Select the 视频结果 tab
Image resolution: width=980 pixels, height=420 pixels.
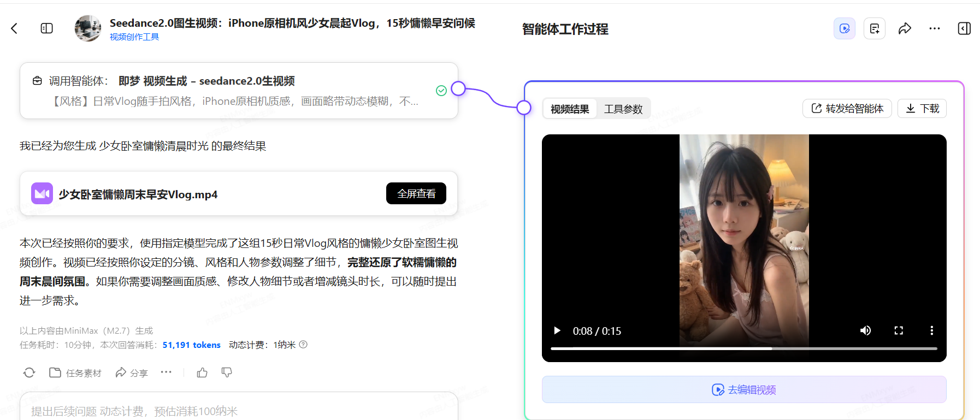pos(570,109)
